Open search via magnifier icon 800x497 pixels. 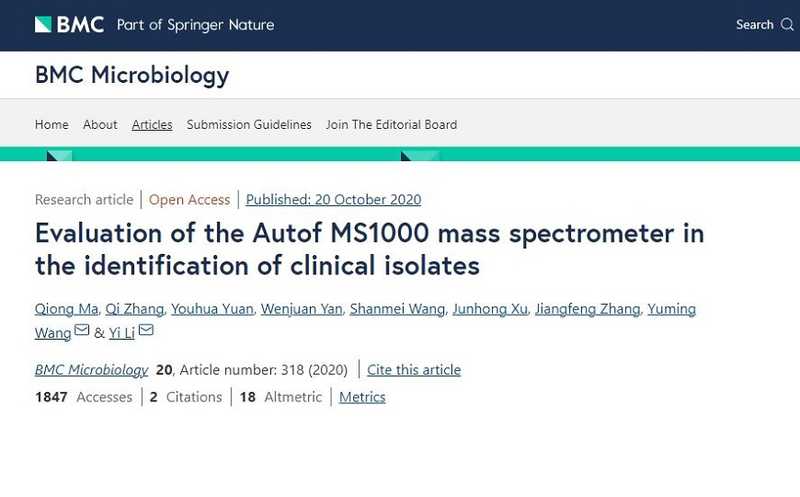787,25
